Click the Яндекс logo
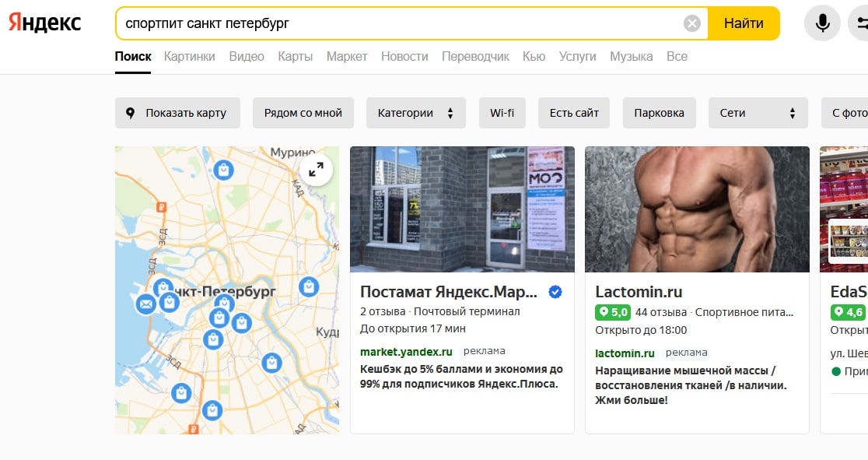The image size is (868, 460). 45,23
